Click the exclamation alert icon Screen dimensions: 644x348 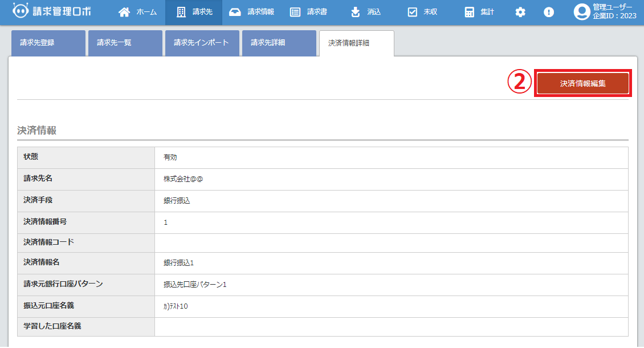pyautogui.click(x=549, y=12)
